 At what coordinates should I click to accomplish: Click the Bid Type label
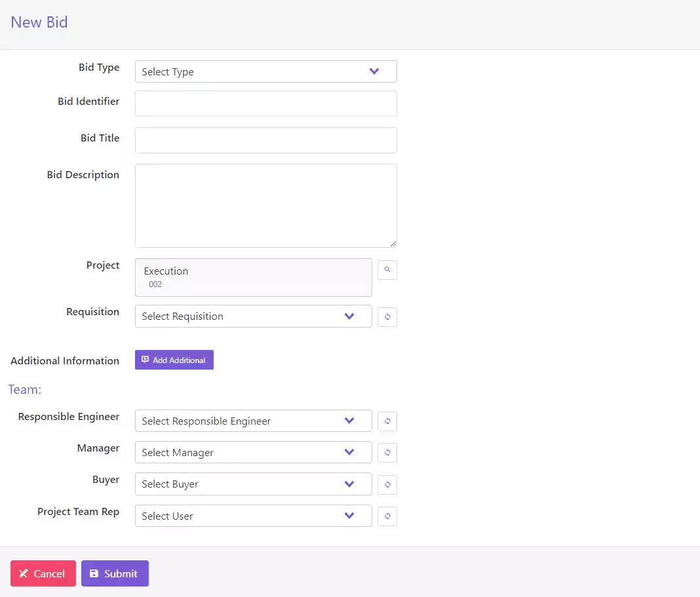(99, 67)
